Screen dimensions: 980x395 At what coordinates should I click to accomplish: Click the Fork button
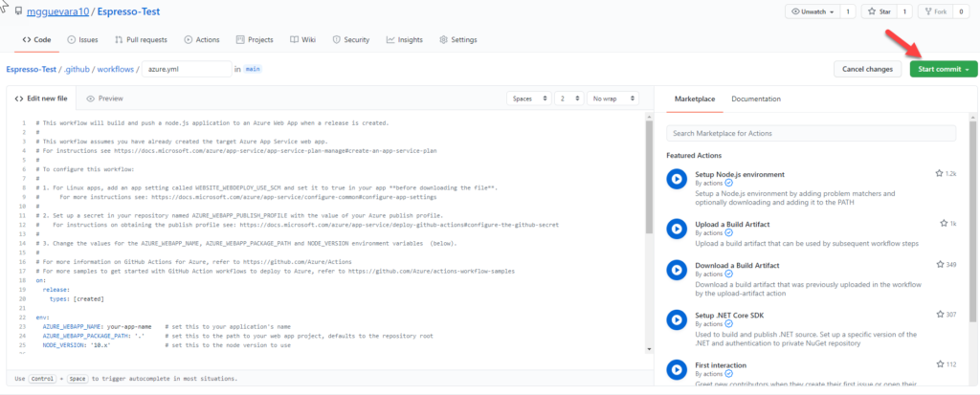[x=935, y=11]
